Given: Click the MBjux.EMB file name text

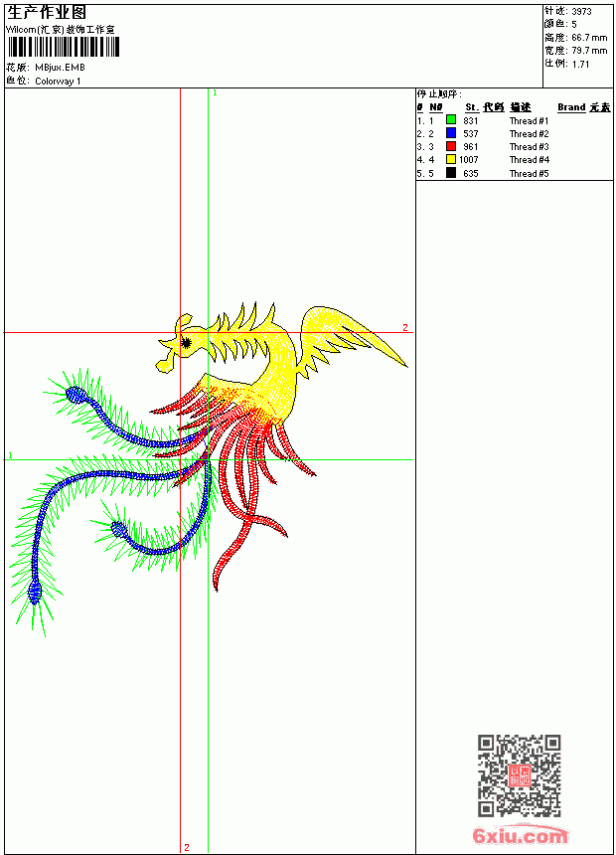Looking at the screenshot, I should click(60, 68).
